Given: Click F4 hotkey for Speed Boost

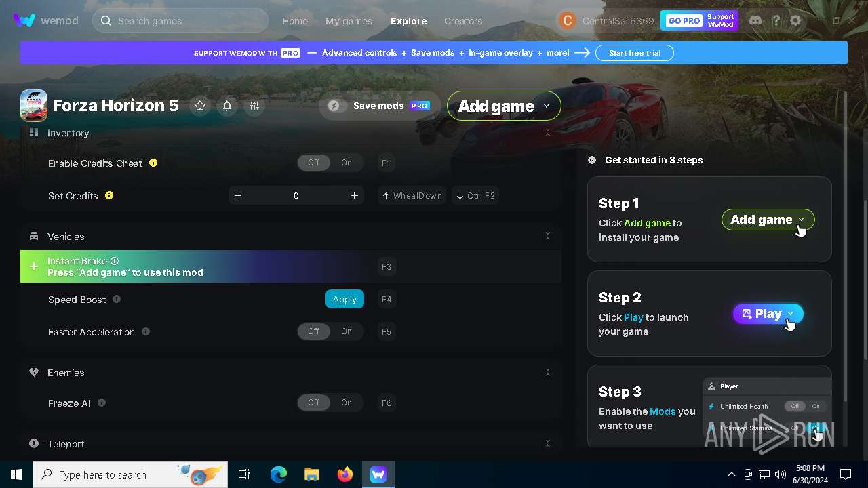Looking at the screenshot, I should click(387, 299).
